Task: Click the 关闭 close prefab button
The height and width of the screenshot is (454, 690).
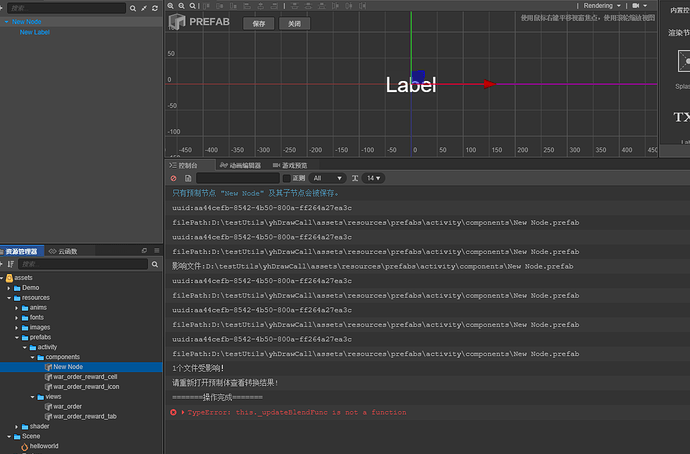Action: (294, 24)
